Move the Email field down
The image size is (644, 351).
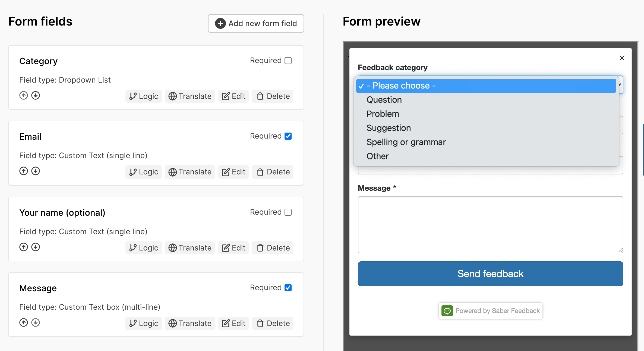pyautogui.click(x=36, y=171)
